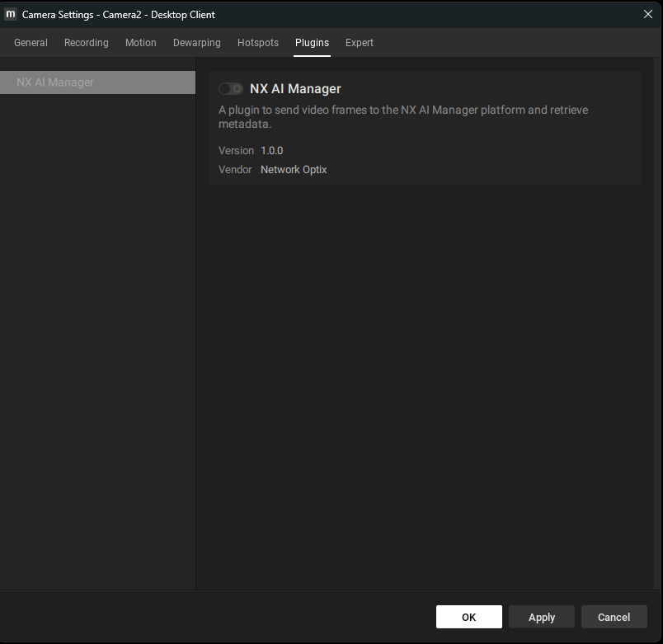This screenshot has width=663, height=644.
Task: Select the Hotspots tab
Action: [258, 43]
